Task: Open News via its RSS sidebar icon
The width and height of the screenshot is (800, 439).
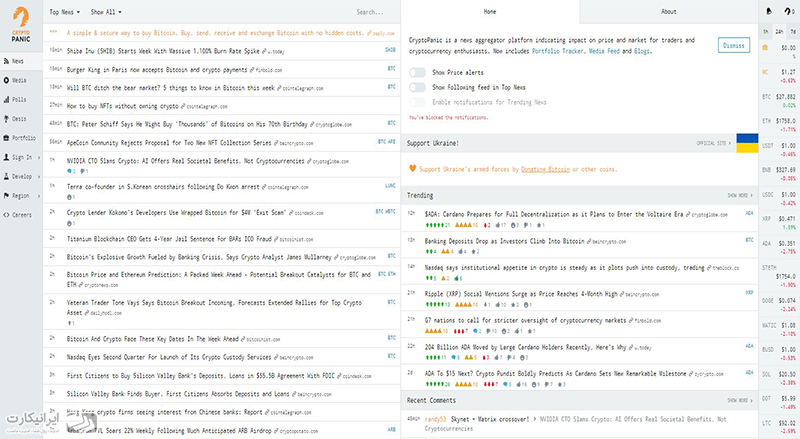Action: [6, 61]
